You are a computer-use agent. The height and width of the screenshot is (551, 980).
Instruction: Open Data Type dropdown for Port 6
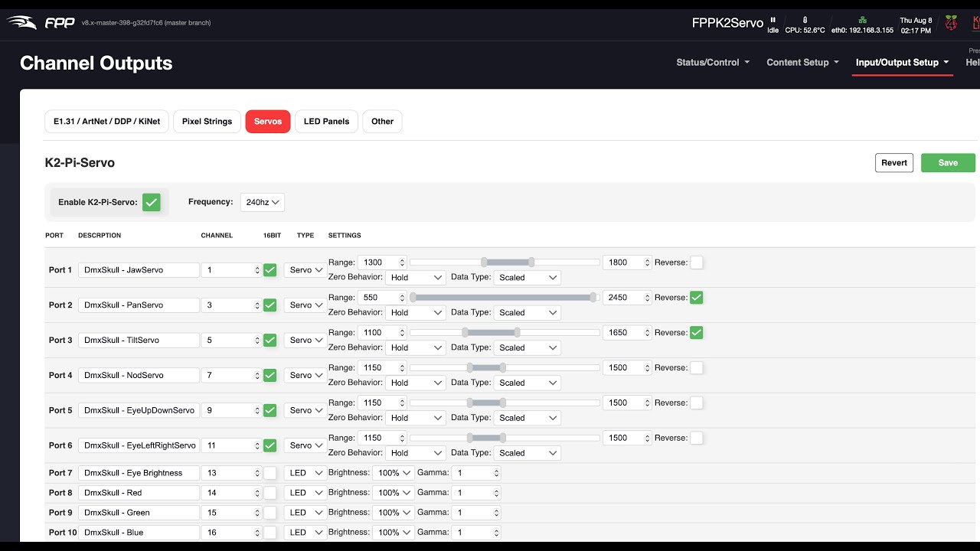[527, 453]
